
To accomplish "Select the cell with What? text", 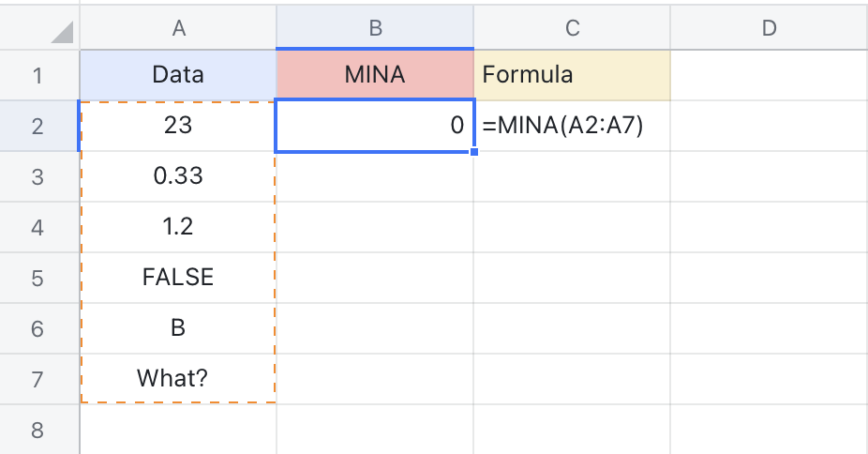I will [178, 379].
